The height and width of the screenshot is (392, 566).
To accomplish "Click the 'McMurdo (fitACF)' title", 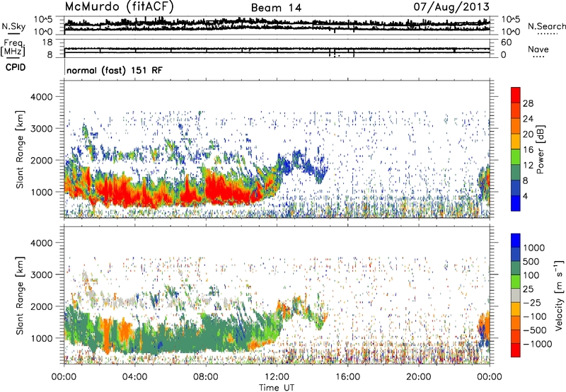I will pyautogui.click(x=119, y=7).
